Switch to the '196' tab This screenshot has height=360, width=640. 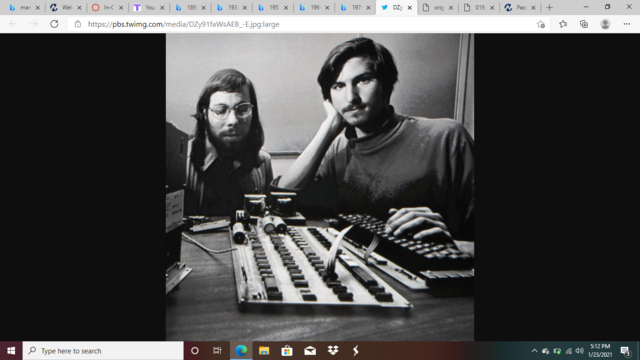point(313,7)
